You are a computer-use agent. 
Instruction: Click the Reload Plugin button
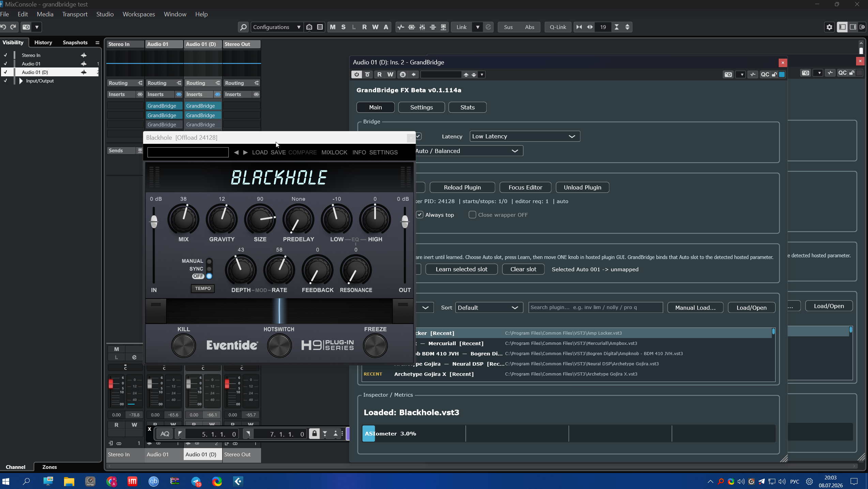462,187
